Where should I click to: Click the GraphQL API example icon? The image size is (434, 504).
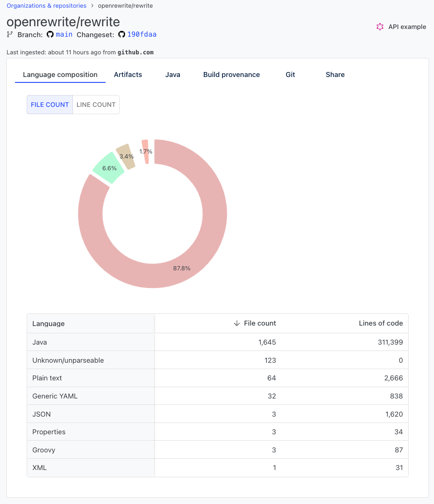click(x=380, y=27)
